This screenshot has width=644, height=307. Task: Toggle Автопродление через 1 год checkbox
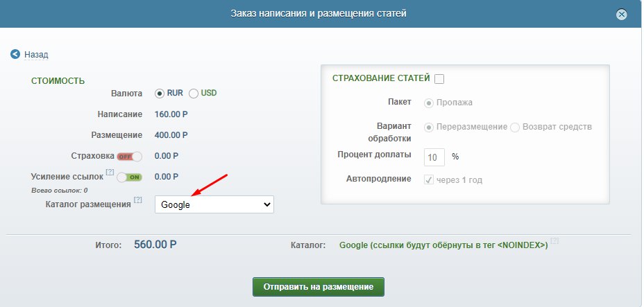428,179
